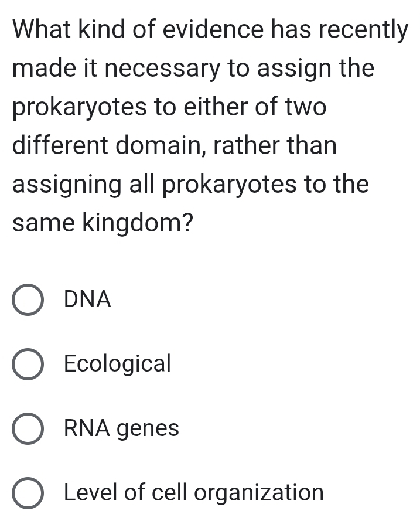Click the "Ecological" answer label text
The image size is (420, 521).
[117, 364]
